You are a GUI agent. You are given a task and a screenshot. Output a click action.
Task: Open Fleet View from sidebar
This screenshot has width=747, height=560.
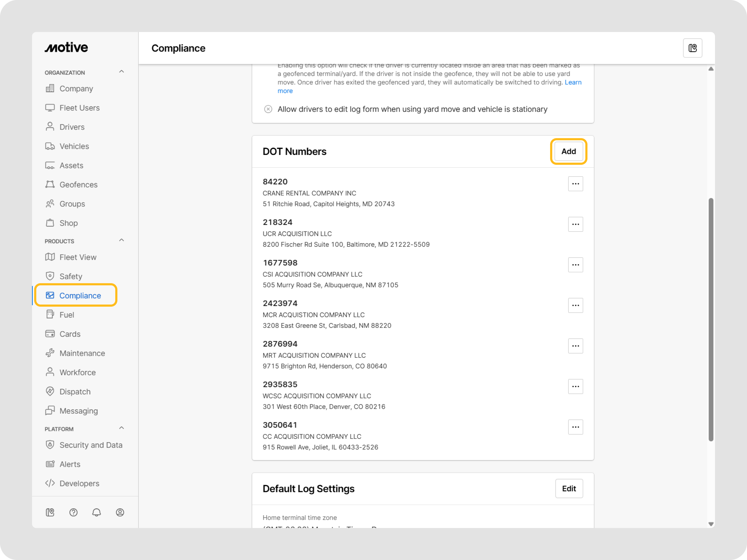point(78,257)
